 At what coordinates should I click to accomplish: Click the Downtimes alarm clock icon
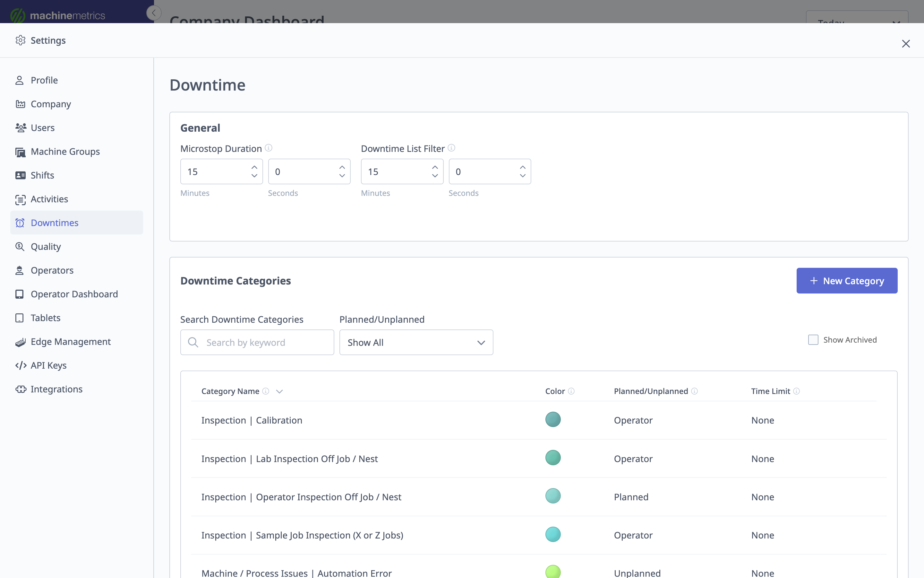pyautogui.click(x=20, y=223)
